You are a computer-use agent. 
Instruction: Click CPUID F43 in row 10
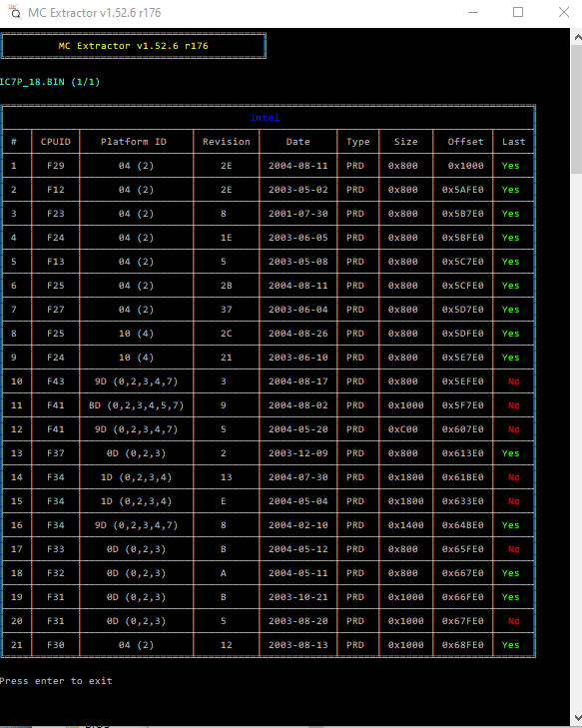56,381
